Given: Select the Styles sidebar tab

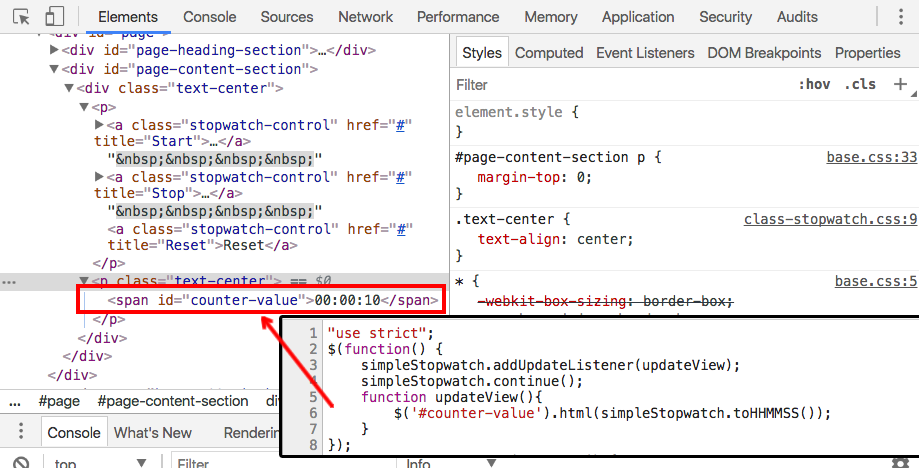Looking at the screenshot, I should tap(482, 53).
